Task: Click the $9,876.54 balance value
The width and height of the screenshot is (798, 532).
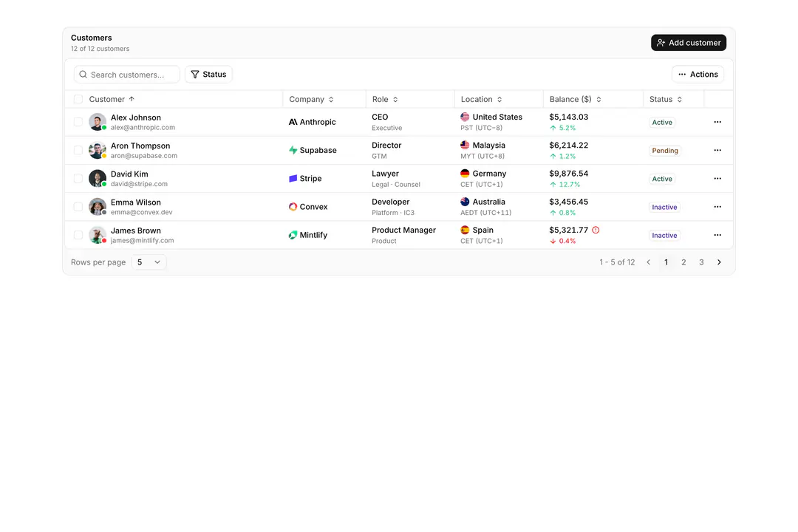Action: (568, 174)
